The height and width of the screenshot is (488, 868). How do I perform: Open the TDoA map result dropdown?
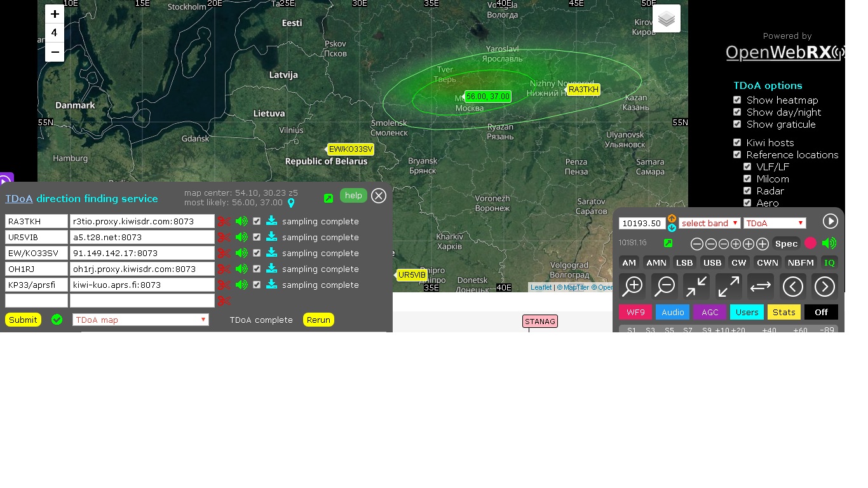pos(141,320)
